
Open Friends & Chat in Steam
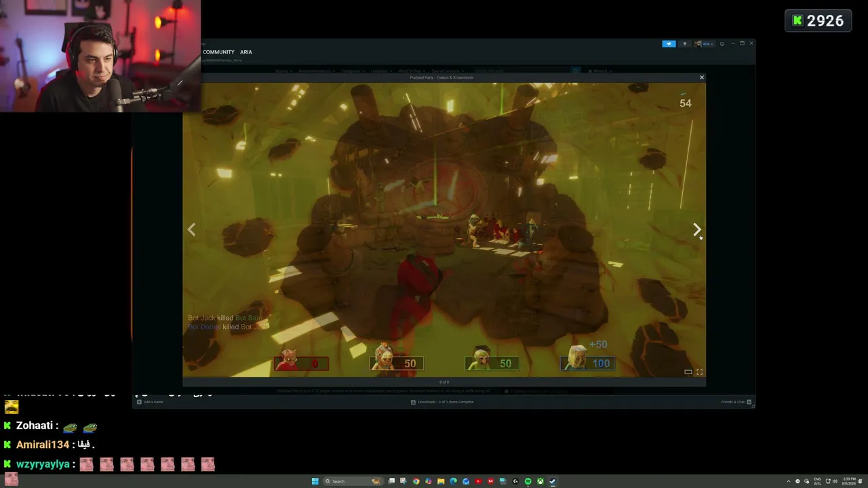[736, 402]
